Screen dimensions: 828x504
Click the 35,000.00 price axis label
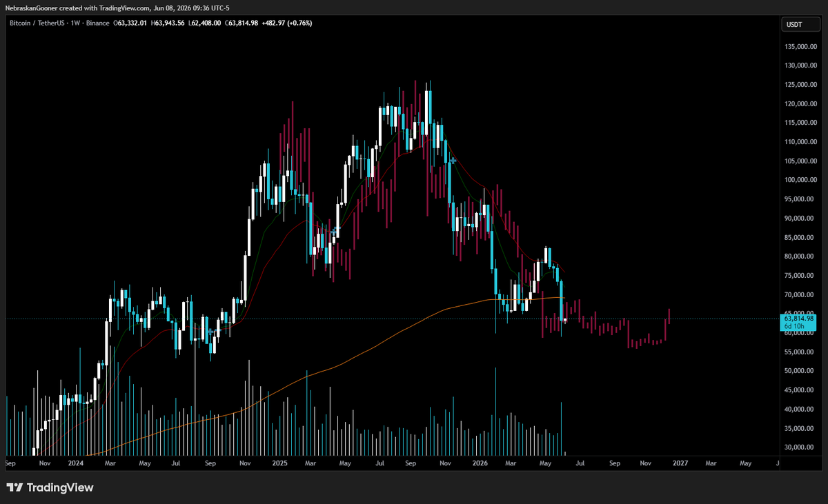point(800,428)
